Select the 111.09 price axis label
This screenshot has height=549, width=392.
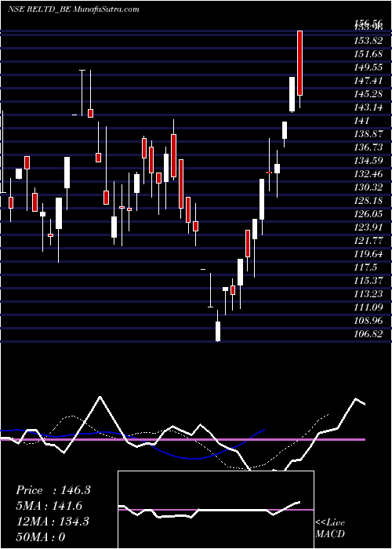pyautogui.click(x=368, y=307)
